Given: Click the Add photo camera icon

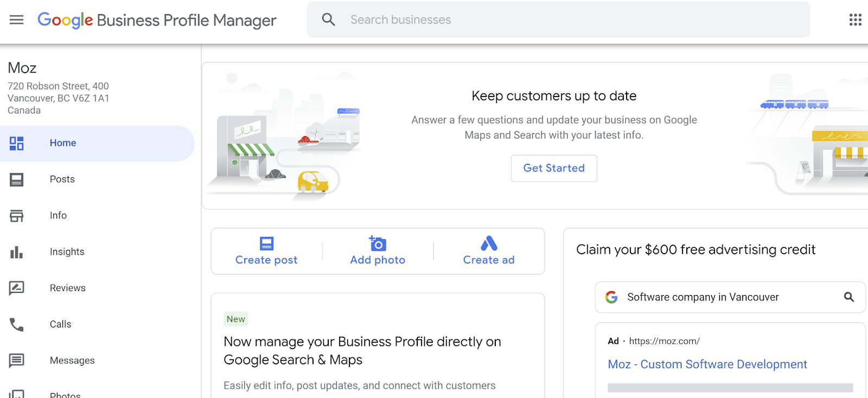Looking at the screenshot, I should (x=378, y=243).
